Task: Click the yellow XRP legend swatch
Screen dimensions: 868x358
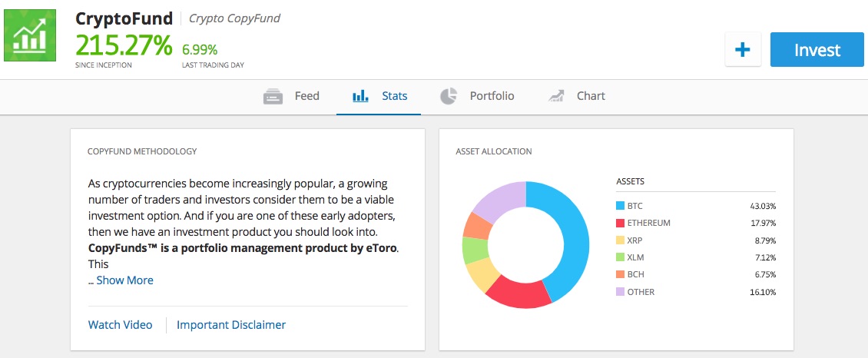Action: pyautogui.click(x=621, y=240)
